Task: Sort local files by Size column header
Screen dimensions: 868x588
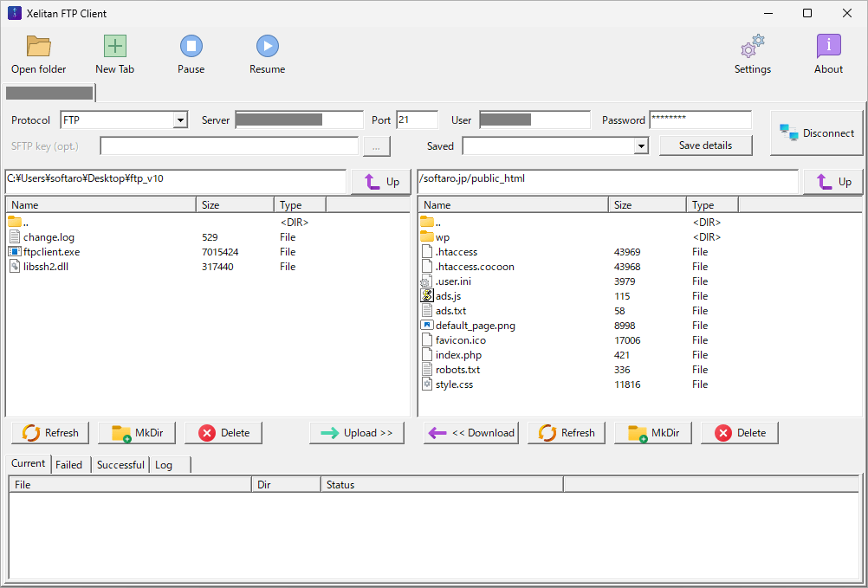Action: (x=236, y=205)
